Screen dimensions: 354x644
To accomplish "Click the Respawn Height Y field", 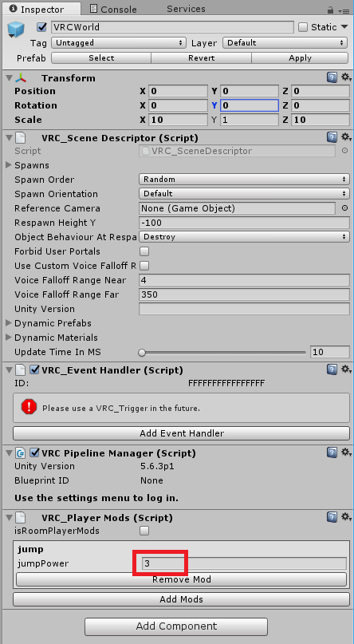I will click(244, 223).
